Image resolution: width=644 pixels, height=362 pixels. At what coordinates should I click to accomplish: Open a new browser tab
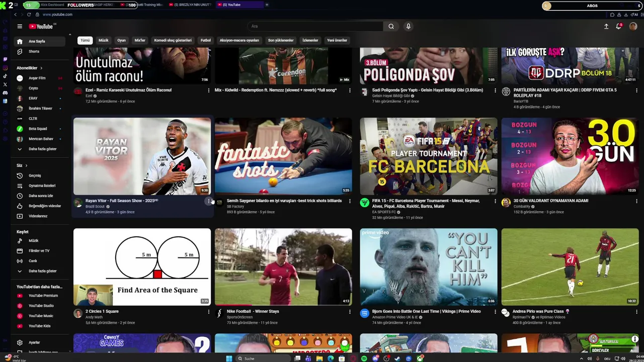(267, 5)
